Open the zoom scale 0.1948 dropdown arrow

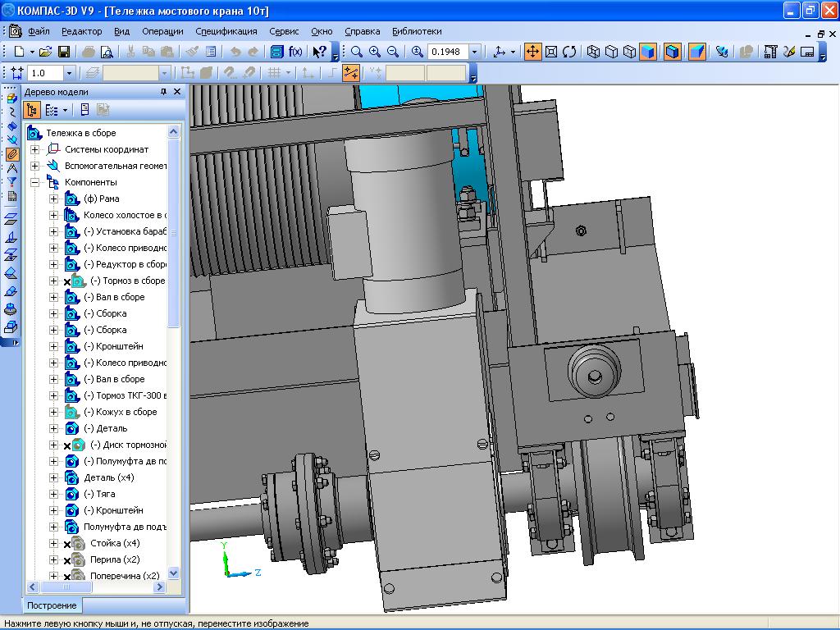[474, 52]
